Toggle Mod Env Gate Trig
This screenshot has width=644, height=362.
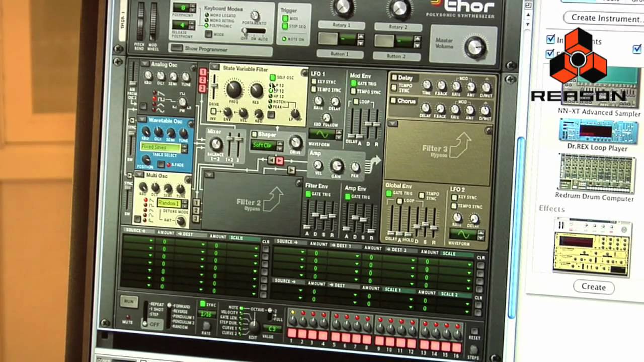[353, 84]
